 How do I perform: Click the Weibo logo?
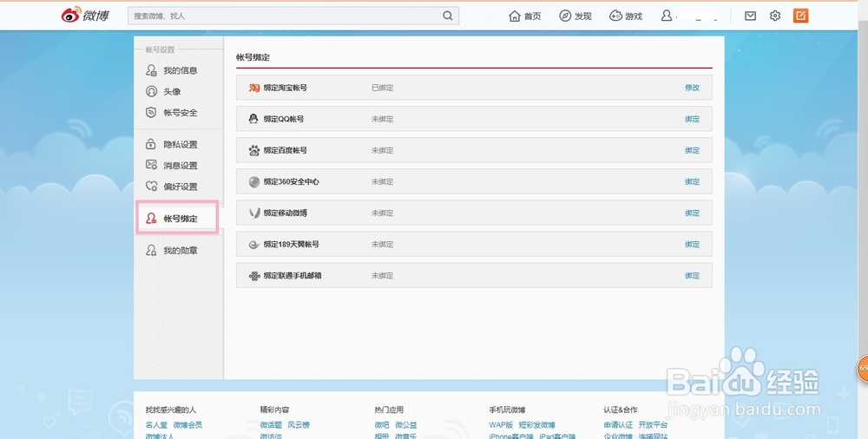pyautogui.click(x=85, y=16)
